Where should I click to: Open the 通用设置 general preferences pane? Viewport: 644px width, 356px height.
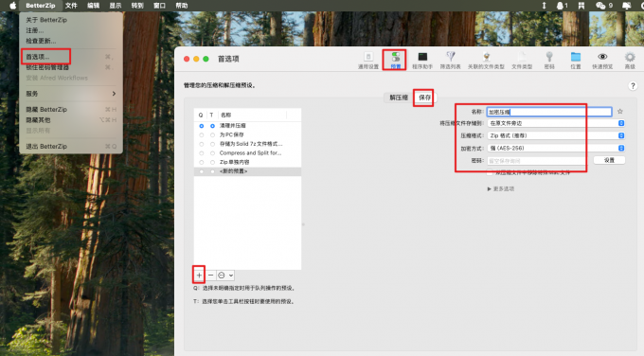[368, 61]
